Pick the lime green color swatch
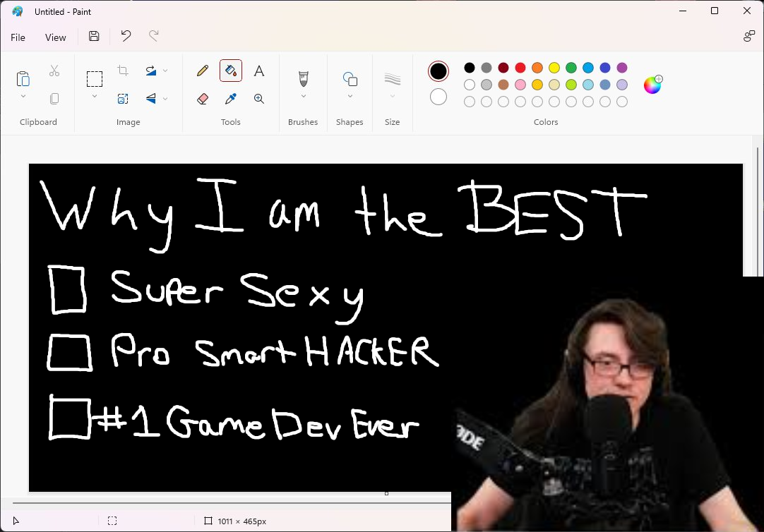This screenshot has width=764, height=532. click(x=571, y=85)
